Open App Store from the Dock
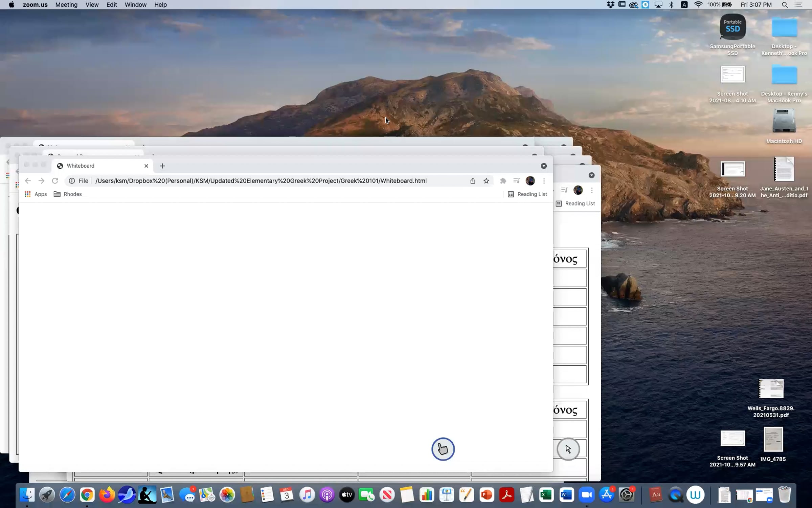 pyautogui.click(x=607, y=495)
